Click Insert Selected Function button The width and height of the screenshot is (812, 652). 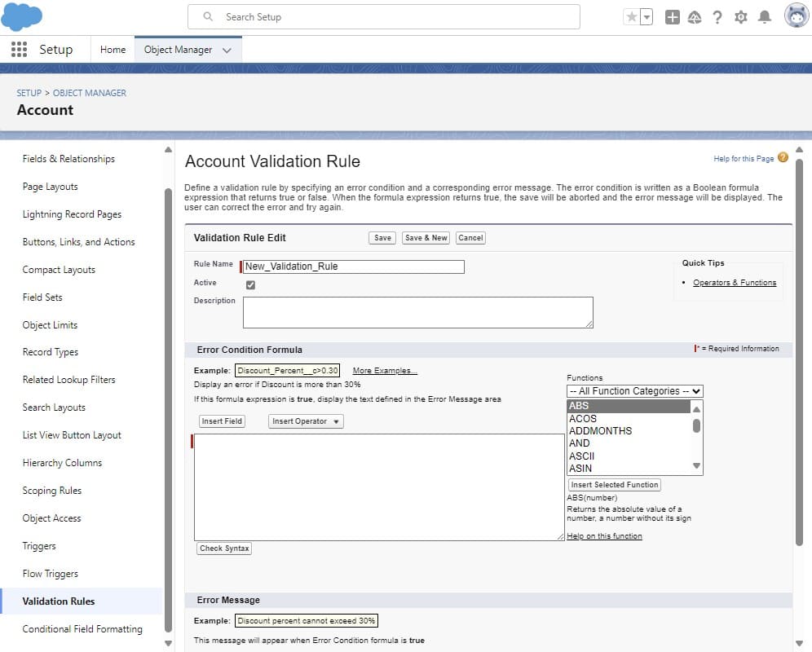615,485
